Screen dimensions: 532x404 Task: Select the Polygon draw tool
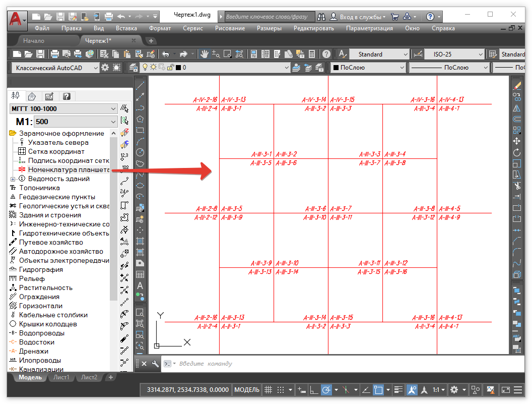click(140, 119)
